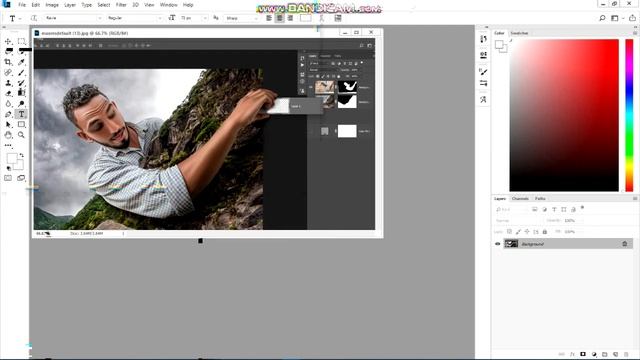Toggle Quick Mask mode
The height and width of the screenshot is (360, 640).
8,178
